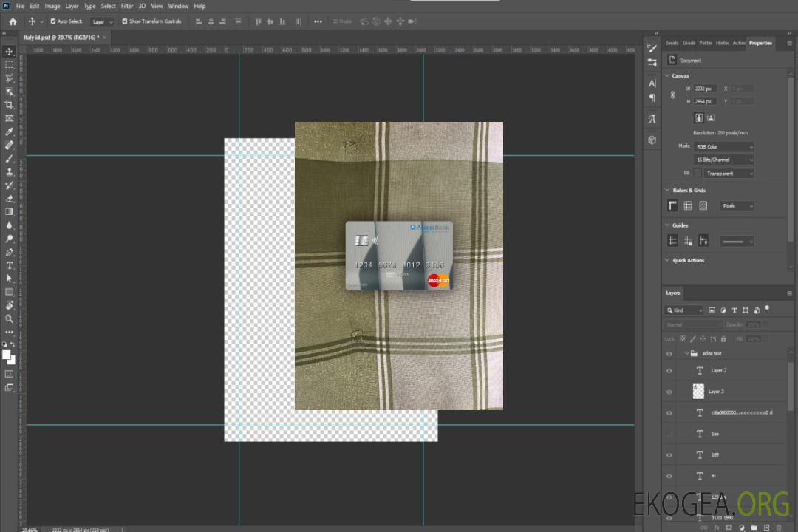The image size is (798, 532).
Task: Disable Show Transform Controls checkbox
Action: (x=125, y=21)
